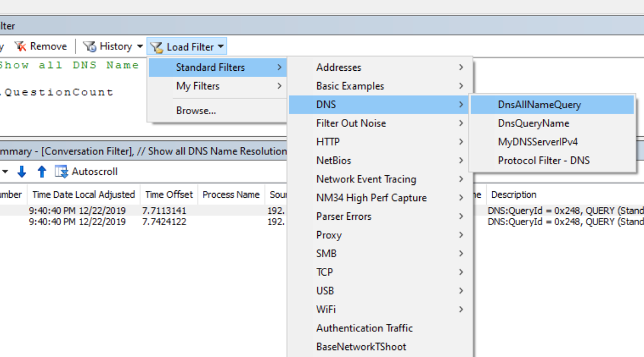The image size is (644, 357).
Task: Select the Standard Filters menu item
Action: pyautogui.click(x=218, y=68)
